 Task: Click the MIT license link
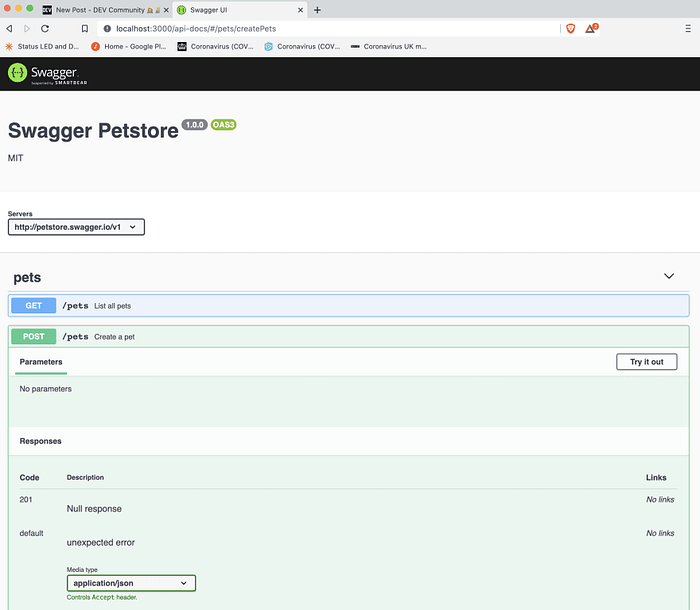click(16, 158)
